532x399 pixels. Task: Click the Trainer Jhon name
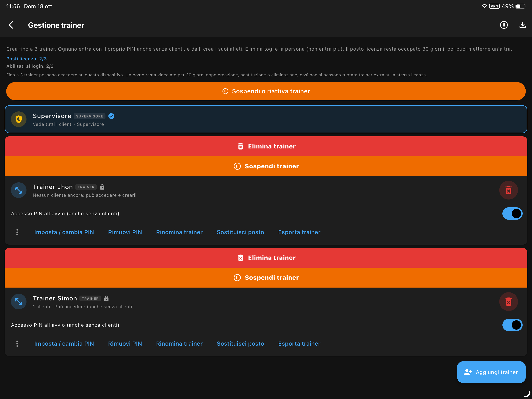point(53,187)
